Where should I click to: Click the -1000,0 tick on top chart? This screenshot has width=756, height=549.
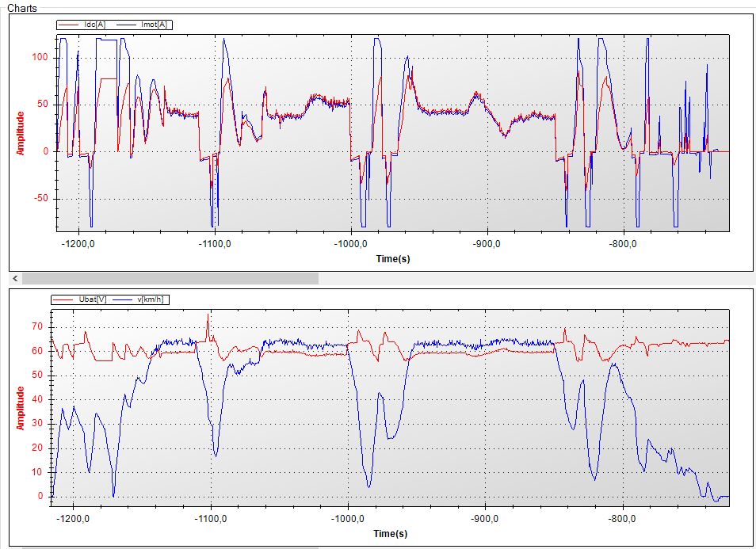351,244
